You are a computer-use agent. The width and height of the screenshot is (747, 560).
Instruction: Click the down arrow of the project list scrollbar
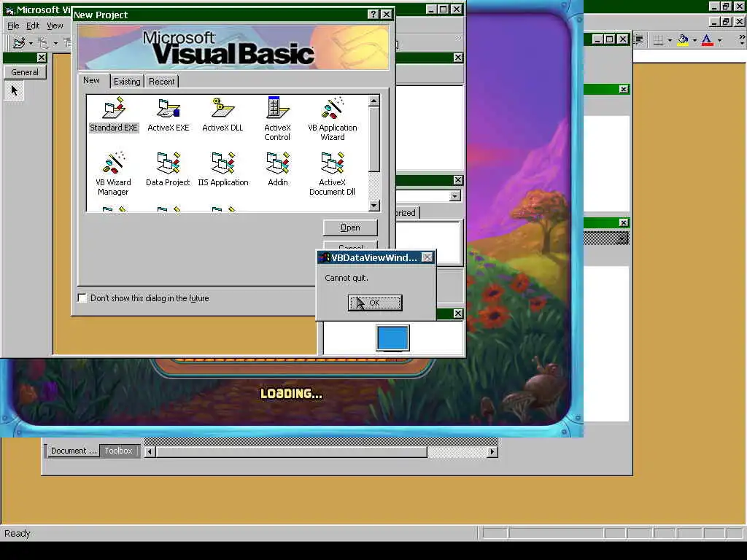(374, 206)
